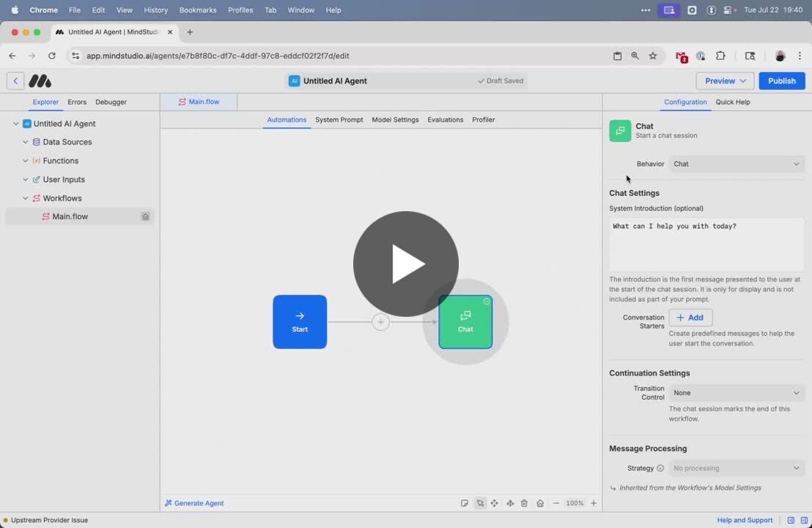The width and height of the screenshot is (812, 528).
Task: Toggle the right sidebar panel icon in the status bar
Action: click(804, 520)
